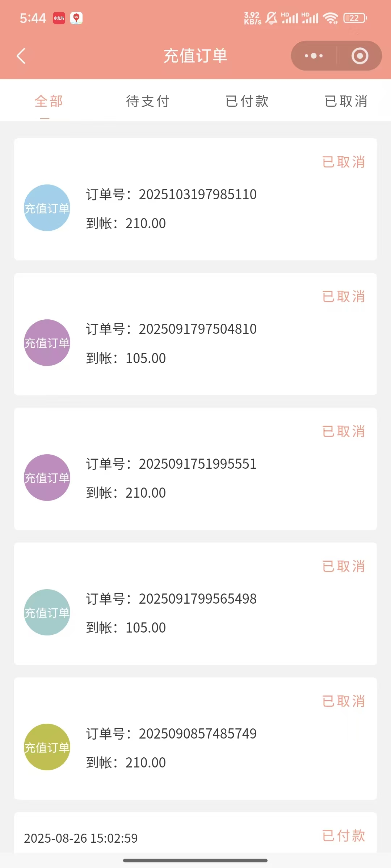This screenshot has height=868, width=391.
Task: Tap the teal 充值订单 circle icon
Action: tap(47, 612)
